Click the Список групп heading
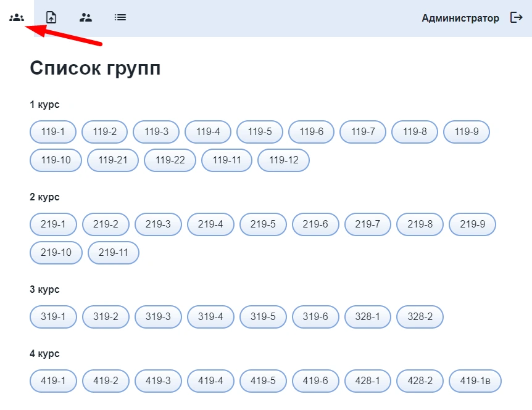Screen dimensions: 532x410 95,69
